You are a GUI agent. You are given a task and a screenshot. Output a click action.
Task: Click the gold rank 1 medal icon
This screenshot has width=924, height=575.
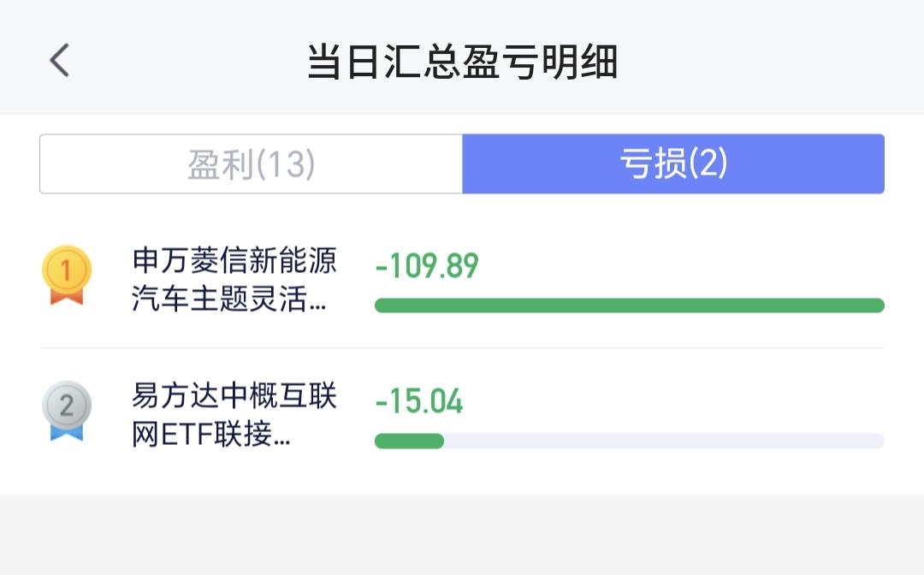[x=67, y=276]
